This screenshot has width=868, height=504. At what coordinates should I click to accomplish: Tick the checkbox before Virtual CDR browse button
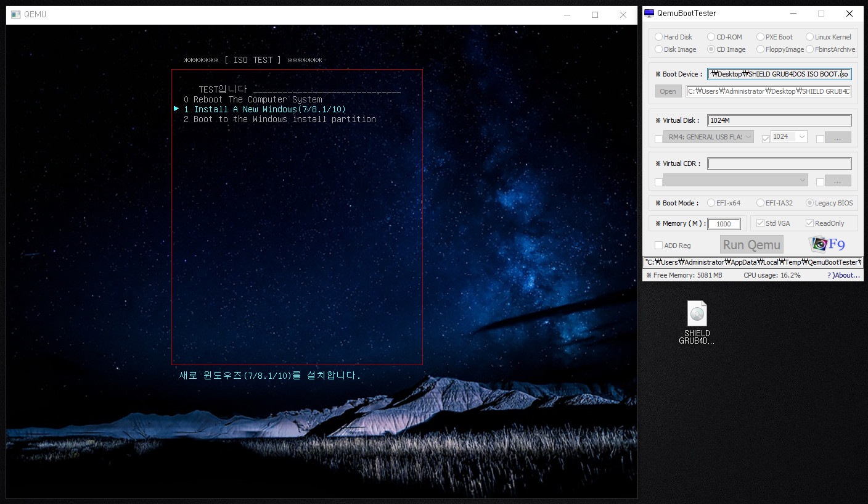pos(820,182)
